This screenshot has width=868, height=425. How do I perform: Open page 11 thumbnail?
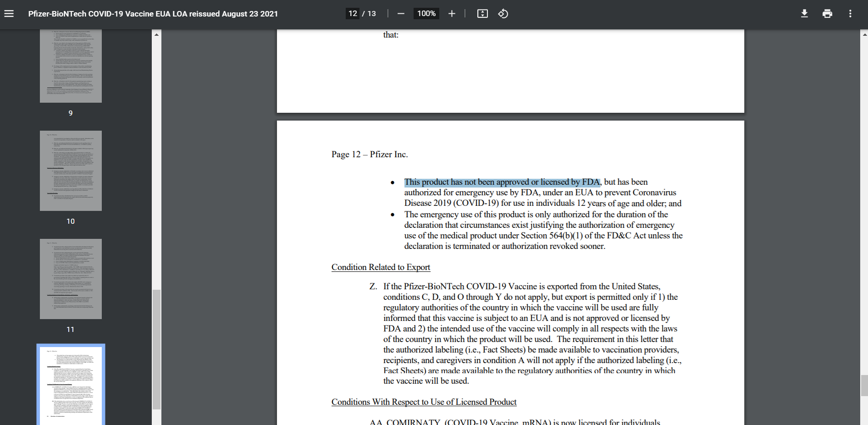[x=71, y=279]
